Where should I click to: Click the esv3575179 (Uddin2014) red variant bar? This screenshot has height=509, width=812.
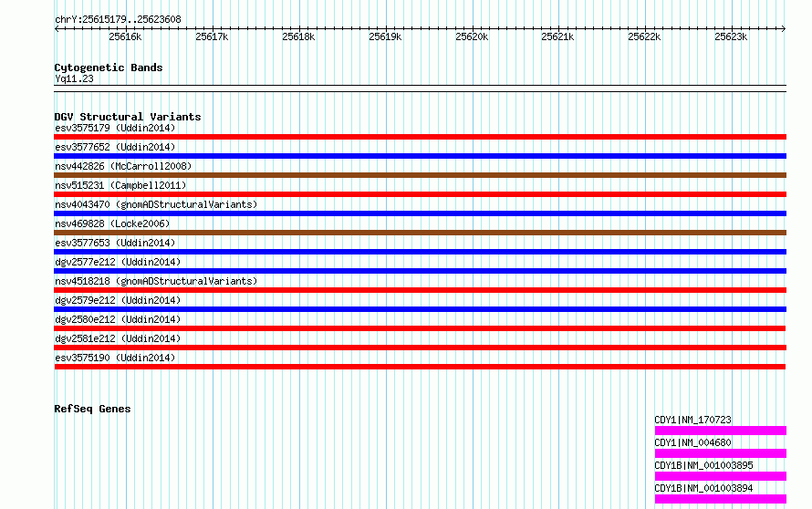[420, 137]
